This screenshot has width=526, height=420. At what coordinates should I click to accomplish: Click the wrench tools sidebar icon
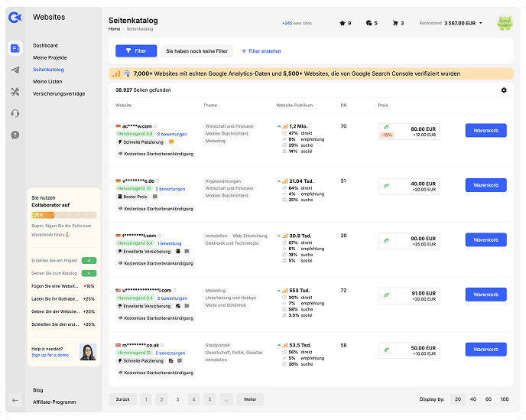pos(15,92)
